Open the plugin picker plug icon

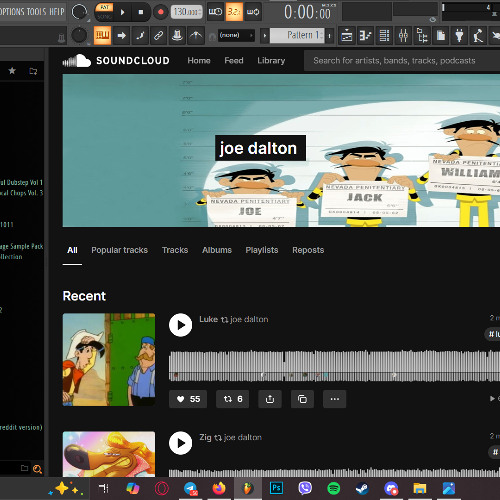point(459,35)
